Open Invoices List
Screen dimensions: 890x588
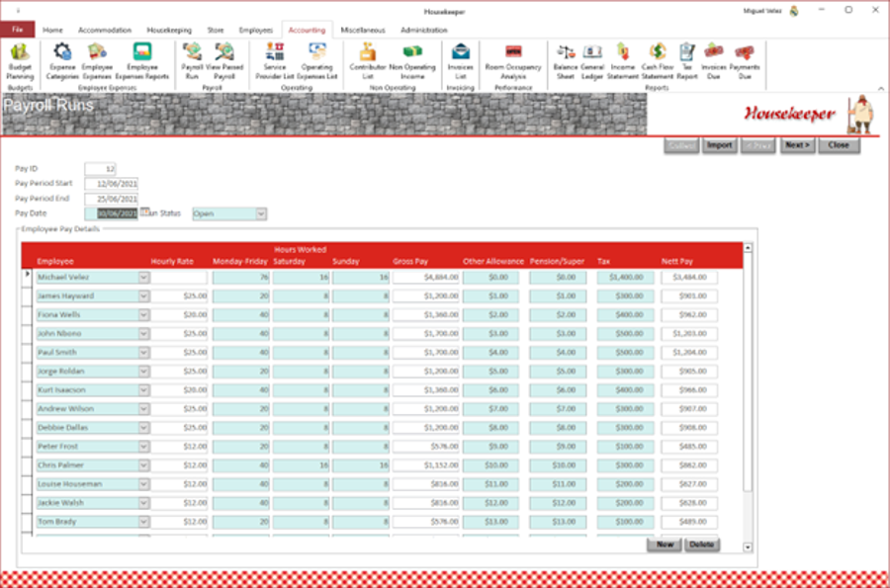tap(460, 60)
